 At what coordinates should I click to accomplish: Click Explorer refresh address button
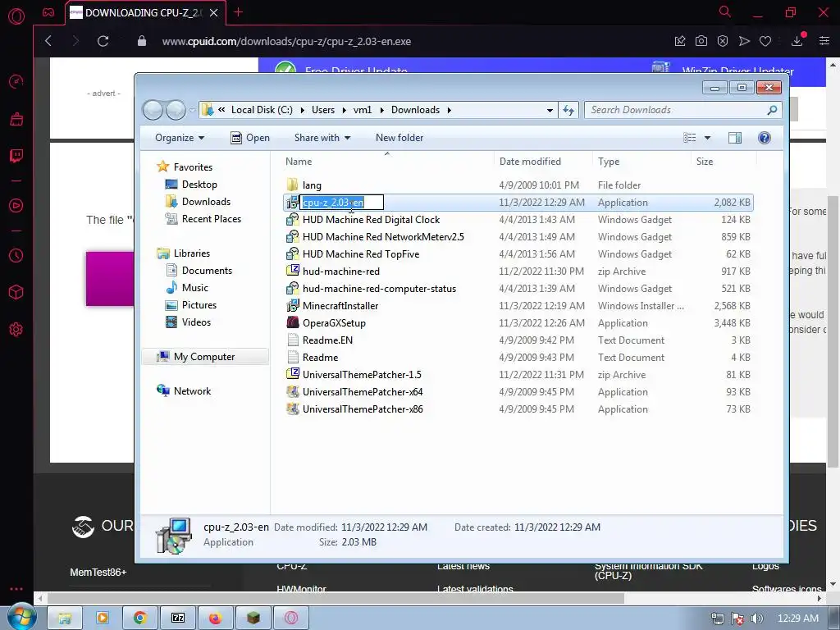568,110
